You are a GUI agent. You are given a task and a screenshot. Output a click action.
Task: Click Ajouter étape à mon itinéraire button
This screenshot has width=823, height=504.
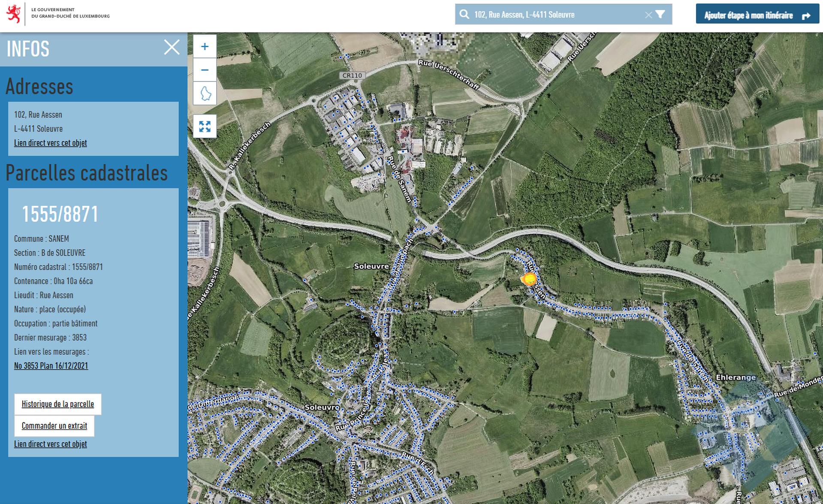757,15
